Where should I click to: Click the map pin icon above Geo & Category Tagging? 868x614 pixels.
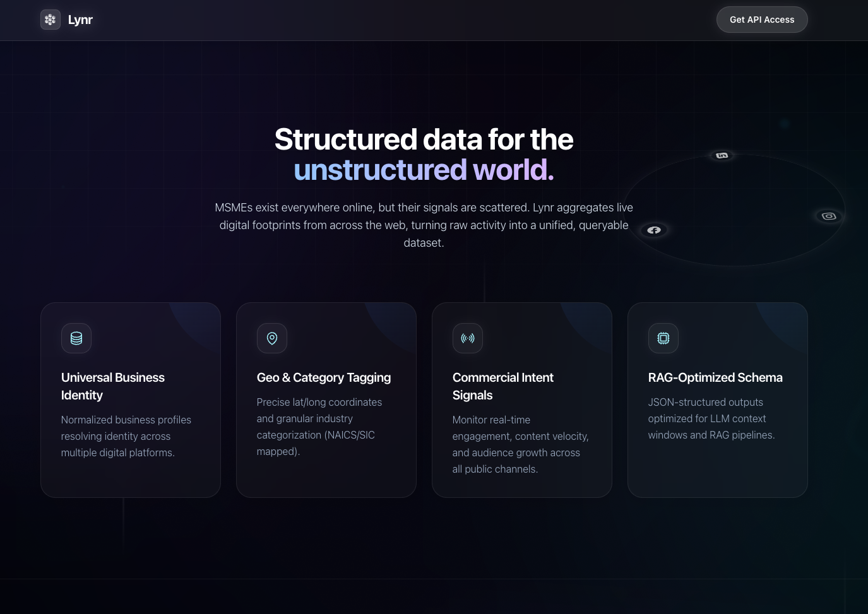(271, 338)
